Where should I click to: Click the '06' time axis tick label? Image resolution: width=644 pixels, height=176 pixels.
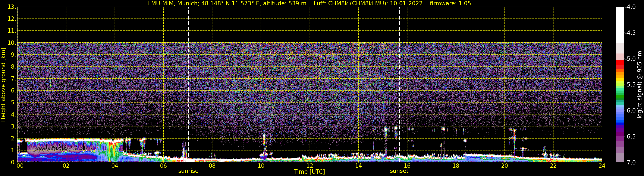[163, 166]
